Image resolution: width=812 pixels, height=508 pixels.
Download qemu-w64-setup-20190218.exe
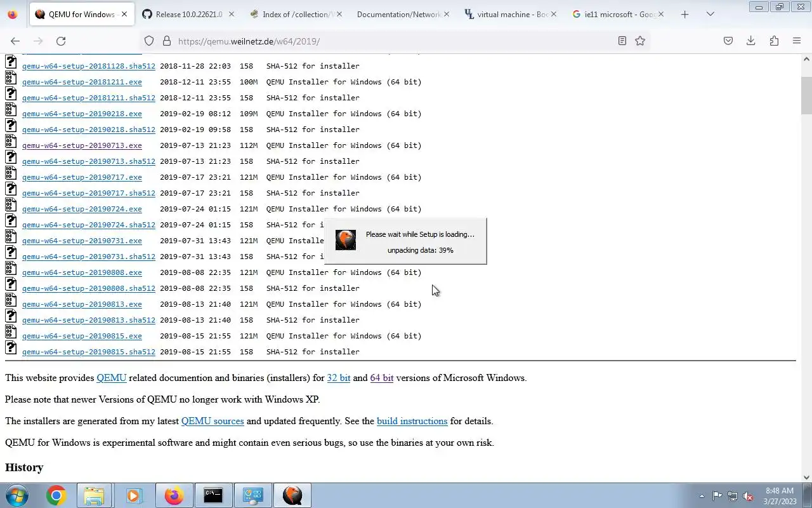[82, 114]
